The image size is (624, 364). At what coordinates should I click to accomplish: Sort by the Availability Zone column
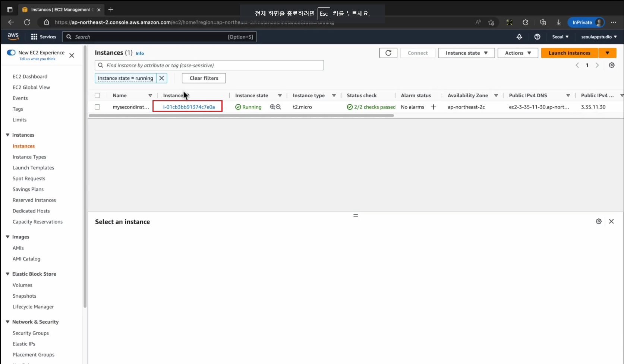pos(496,95)
